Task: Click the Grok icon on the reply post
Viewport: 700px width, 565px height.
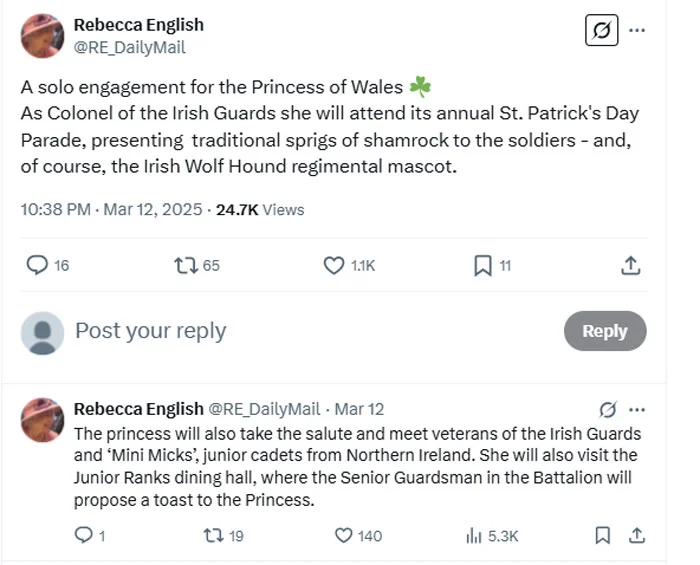Action: click(606, 409)
